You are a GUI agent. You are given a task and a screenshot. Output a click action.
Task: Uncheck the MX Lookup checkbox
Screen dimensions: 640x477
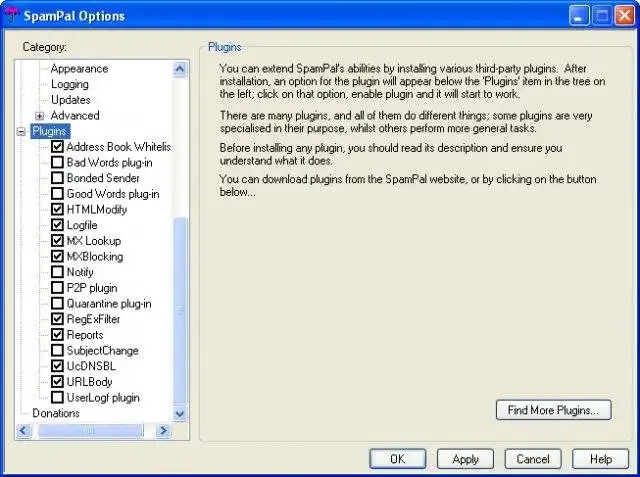[x=57, y=241]
